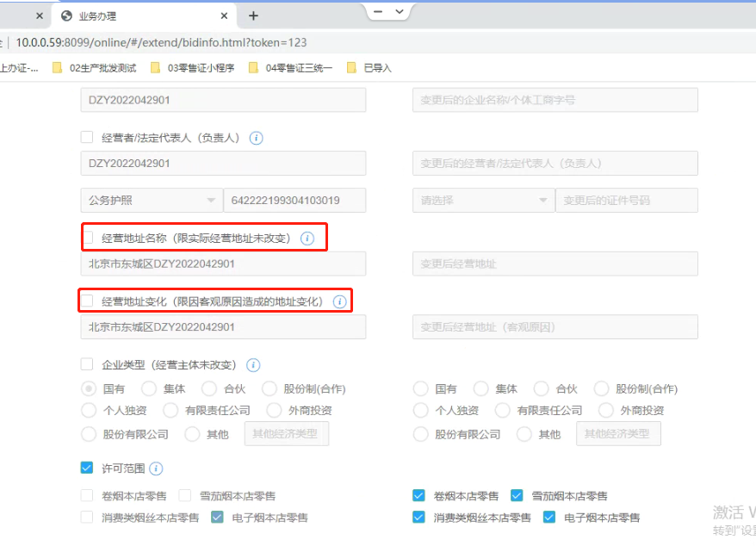Click left-side 国有 radio button
The image size is (756, 546).
coord(89,388)
